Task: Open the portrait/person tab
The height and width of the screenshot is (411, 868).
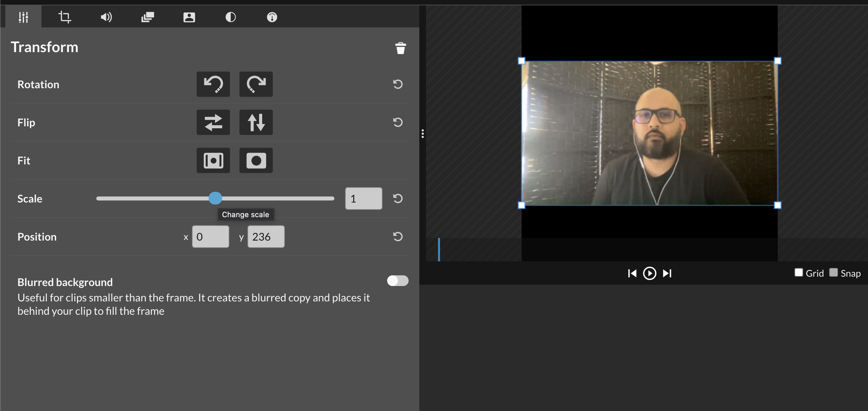Action: [189, 17]
